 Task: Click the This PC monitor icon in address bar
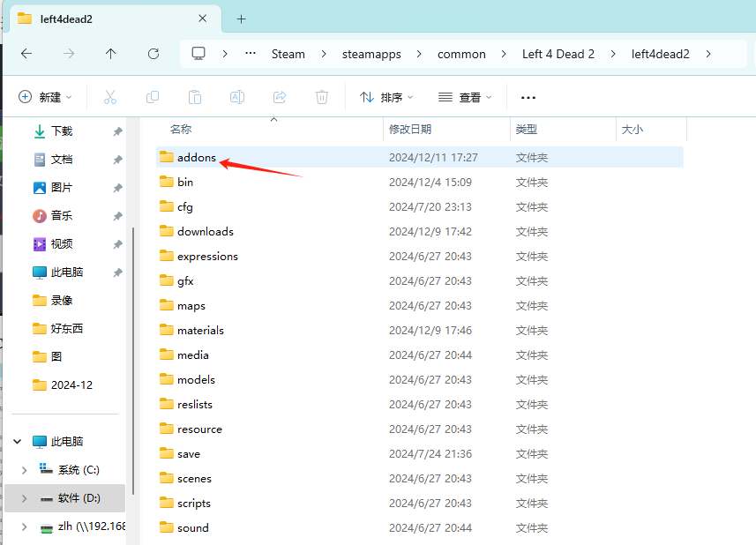198,53
